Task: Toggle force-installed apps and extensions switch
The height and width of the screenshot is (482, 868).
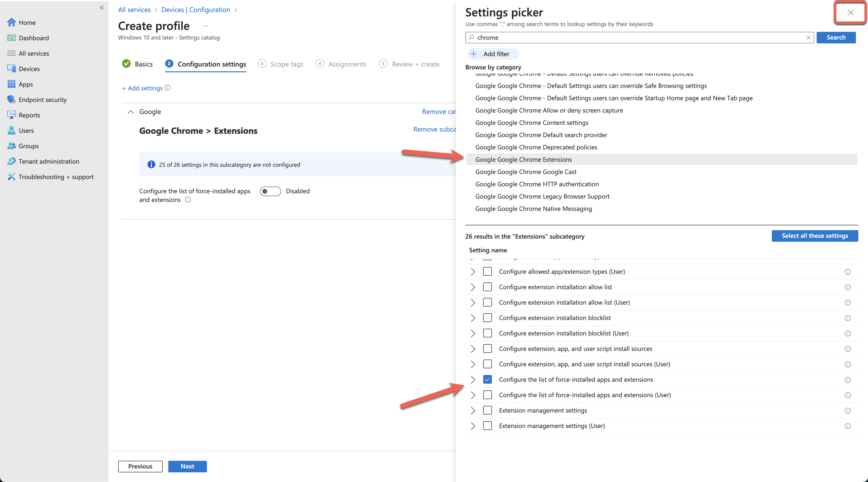Action: [270, 191]
